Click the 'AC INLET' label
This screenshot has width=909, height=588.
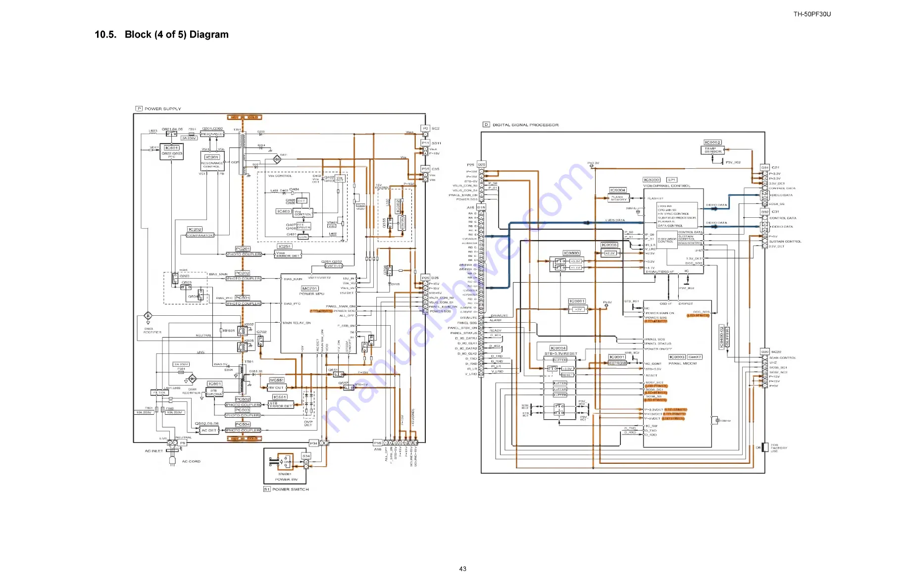pyautogui.click(x=154, y=451)
